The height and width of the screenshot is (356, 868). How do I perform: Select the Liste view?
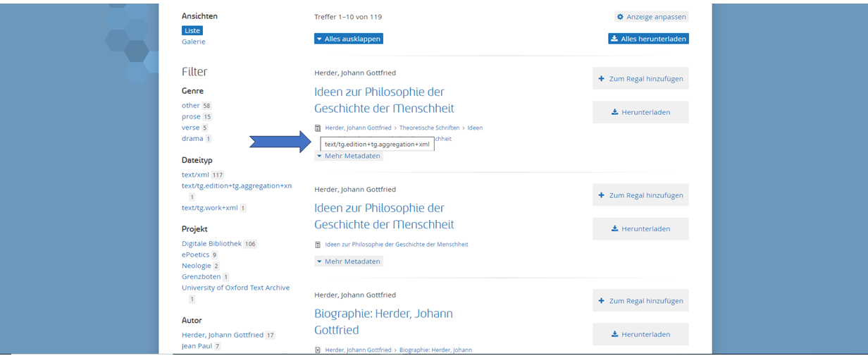click(192, 30)
